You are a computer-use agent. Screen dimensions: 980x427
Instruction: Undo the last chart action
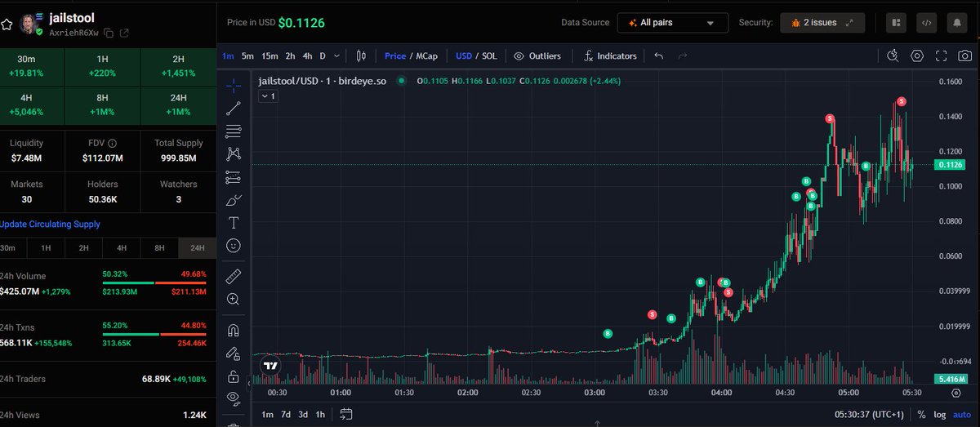pyautogui.click(x=659, y=56)
